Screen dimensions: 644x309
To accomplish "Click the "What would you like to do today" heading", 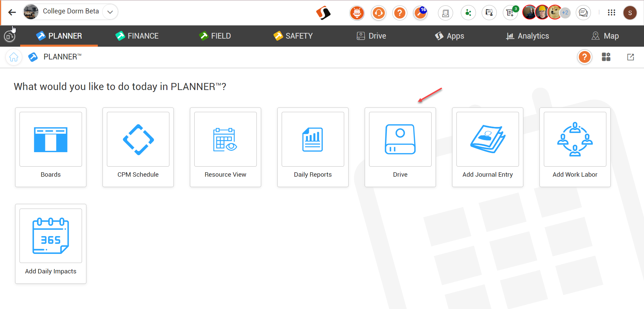I will coord(120,87).
